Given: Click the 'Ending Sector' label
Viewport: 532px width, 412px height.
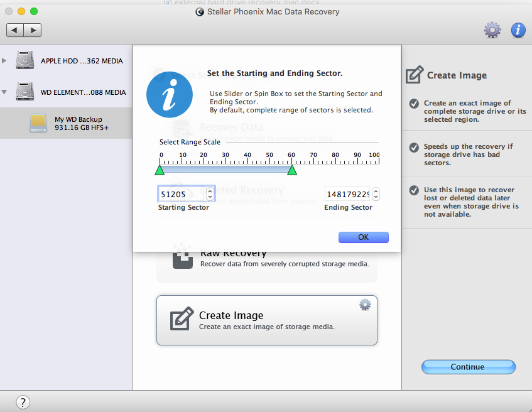Looking at the screenshot, I should tap(348, 207).
